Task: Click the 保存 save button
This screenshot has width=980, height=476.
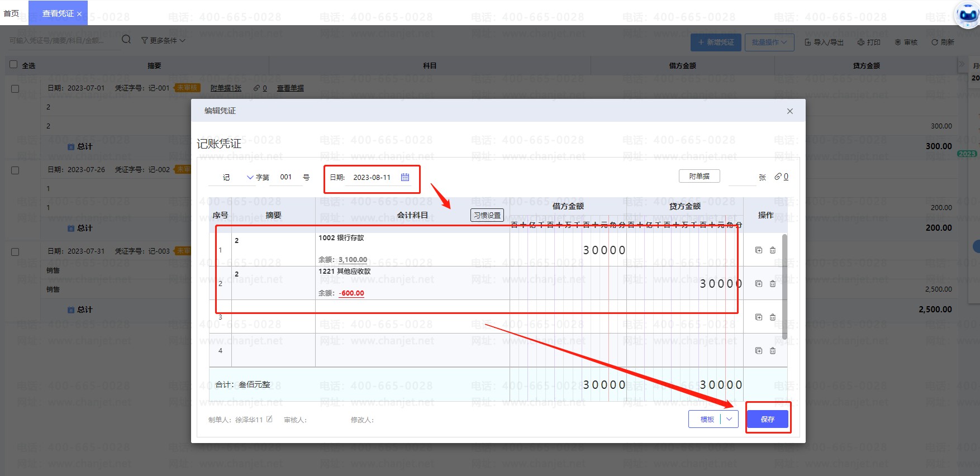Action: point(767,419)
